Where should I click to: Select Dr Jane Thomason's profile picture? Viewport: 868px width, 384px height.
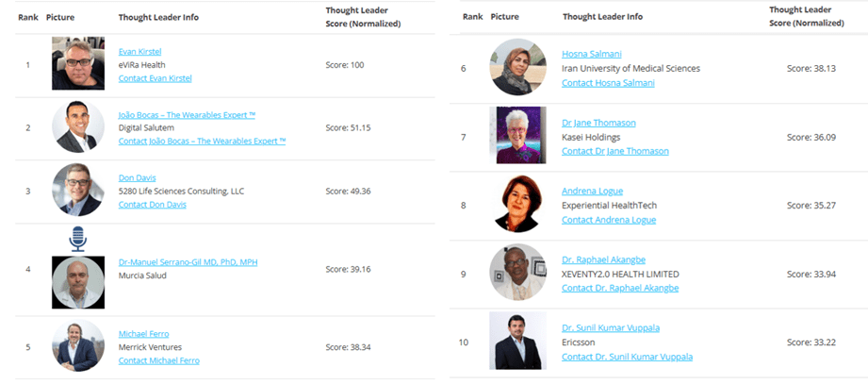click(517, 135)
